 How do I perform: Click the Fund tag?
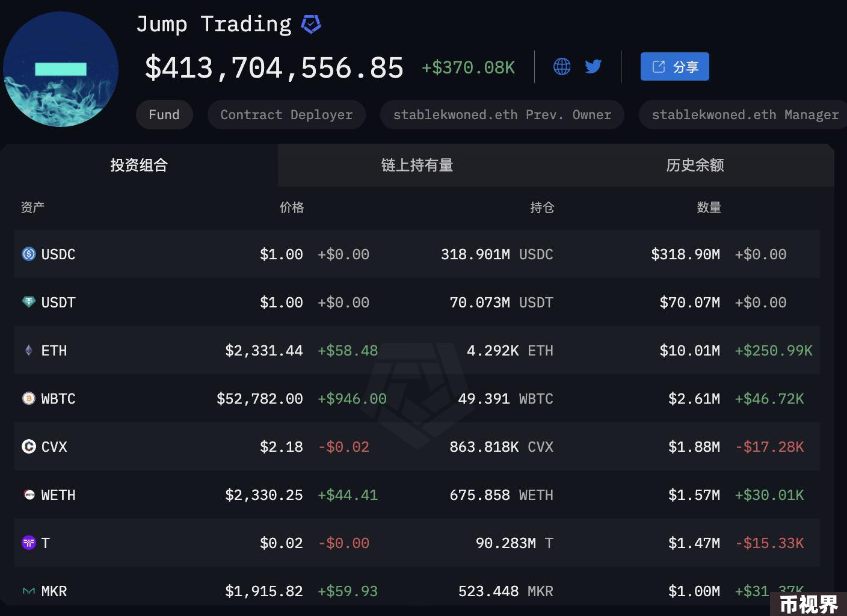(164, 114)
